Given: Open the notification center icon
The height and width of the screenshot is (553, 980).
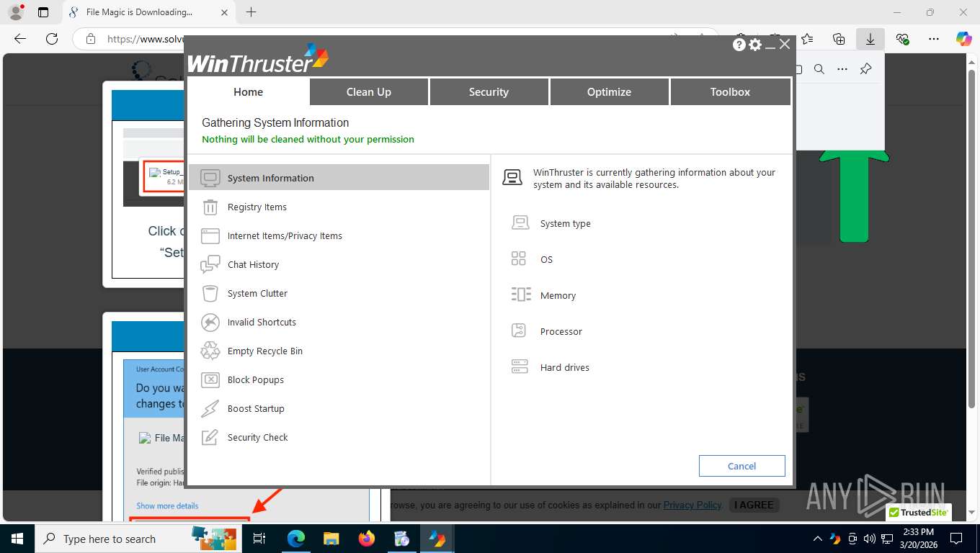Looking at the screenshot, I should 956,539.
